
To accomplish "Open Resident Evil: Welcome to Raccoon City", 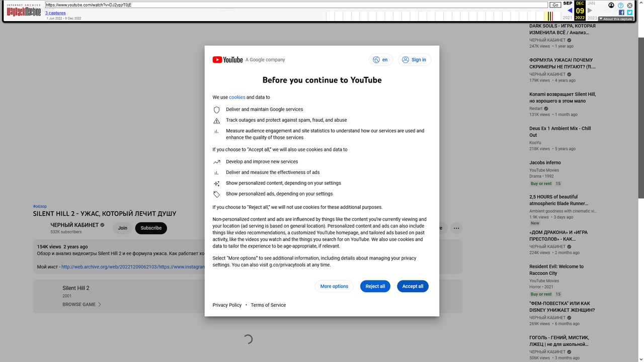I will point(556,270).
